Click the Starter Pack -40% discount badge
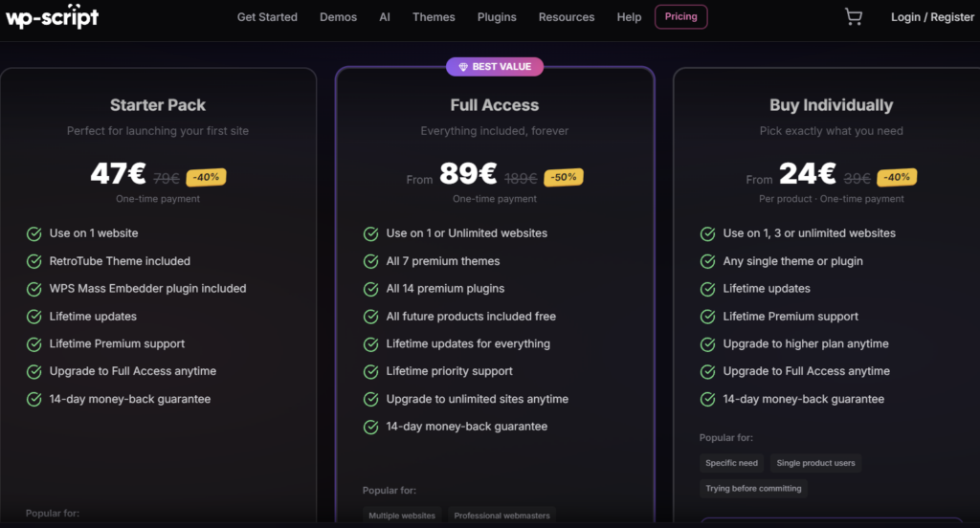This screenshot has width=980, height=528. click(x=207, y=178)
